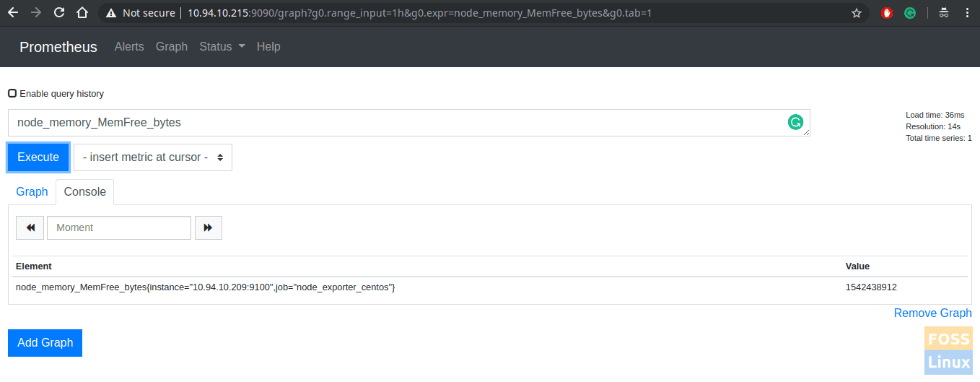Step the moment forward with the fast-forward button

click(x=208, y=227)
